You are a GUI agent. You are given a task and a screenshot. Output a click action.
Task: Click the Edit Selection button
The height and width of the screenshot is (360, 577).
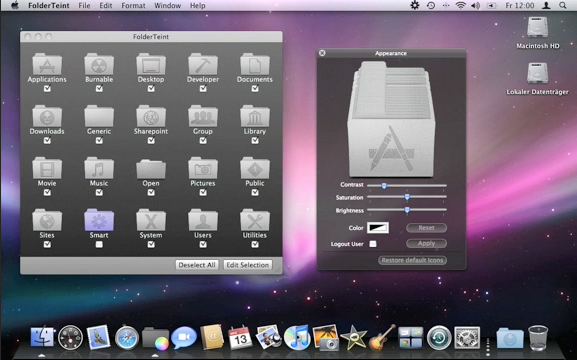tap(248, 265)
